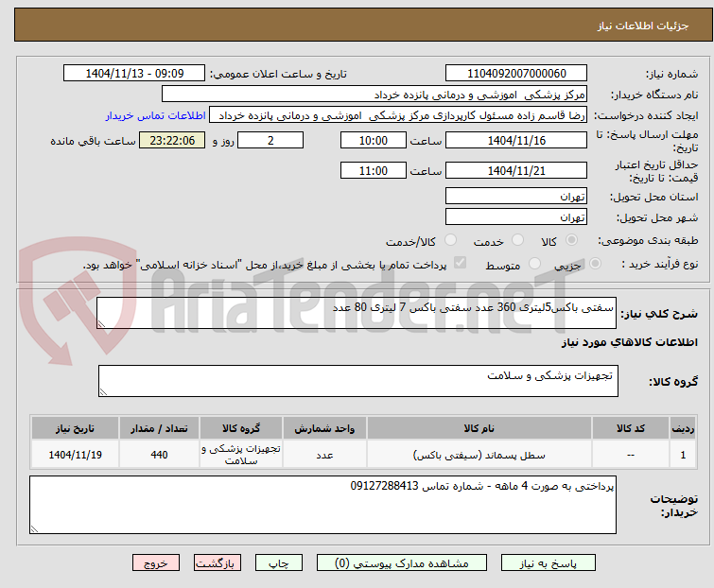Click the need date cell 1404/11/19
The width and height of the screenshot is (714, 588).
[x=75, y=455]
